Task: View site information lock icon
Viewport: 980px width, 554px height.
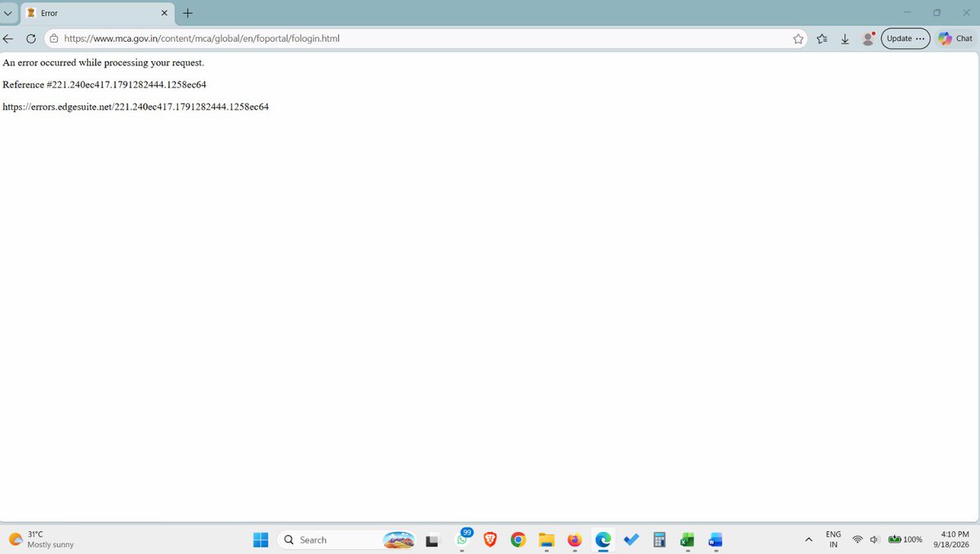Action: coord(54,38)
